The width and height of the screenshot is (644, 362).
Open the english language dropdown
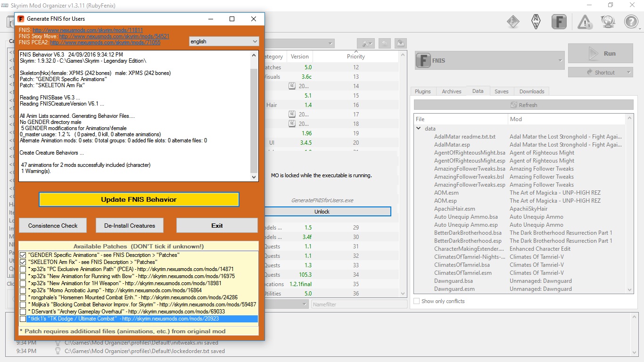pos(224,41)
